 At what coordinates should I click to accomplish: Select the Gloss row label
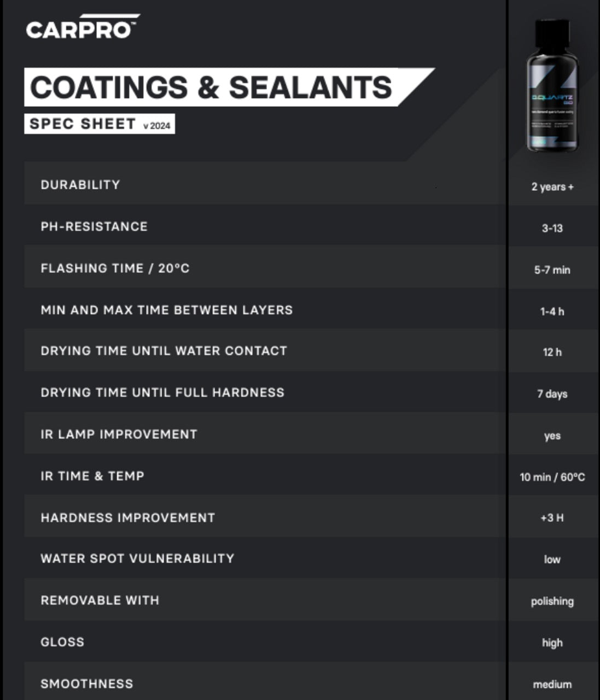(x=62, y=642)
